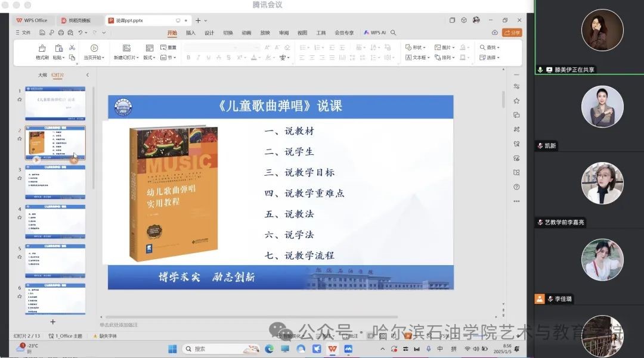Switch to the Insert (插入) ribbon tab
The width and height of the screenshot is (644, 358).
pyautogui.click(x=190, y=33)
